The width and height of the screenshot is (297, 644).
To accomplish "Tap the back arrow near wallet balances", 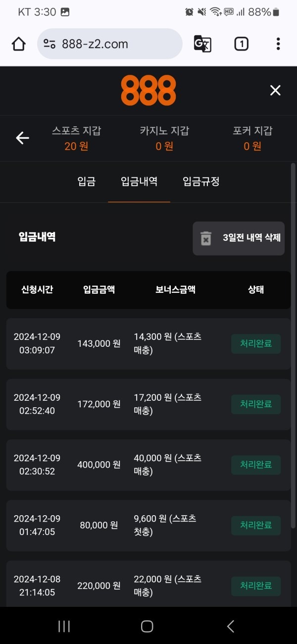I will pyautogui.click(x=22, y=138).
